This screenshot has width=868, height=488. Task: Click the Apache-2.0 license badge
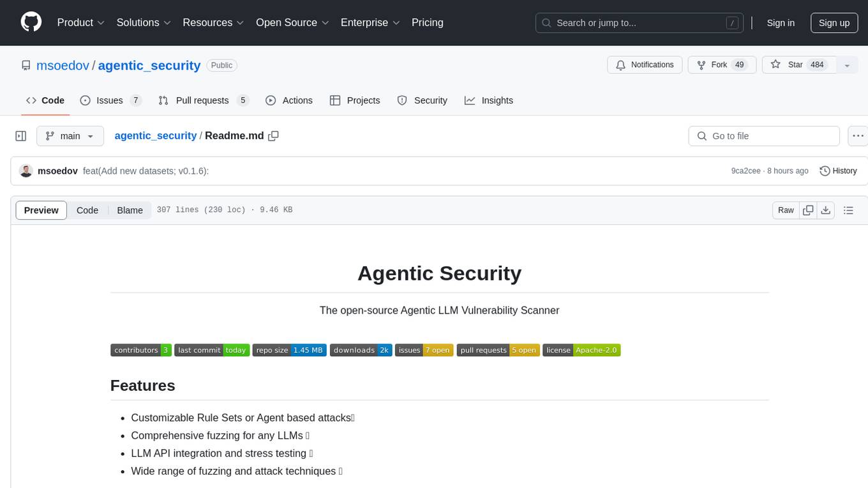(581, 350)
